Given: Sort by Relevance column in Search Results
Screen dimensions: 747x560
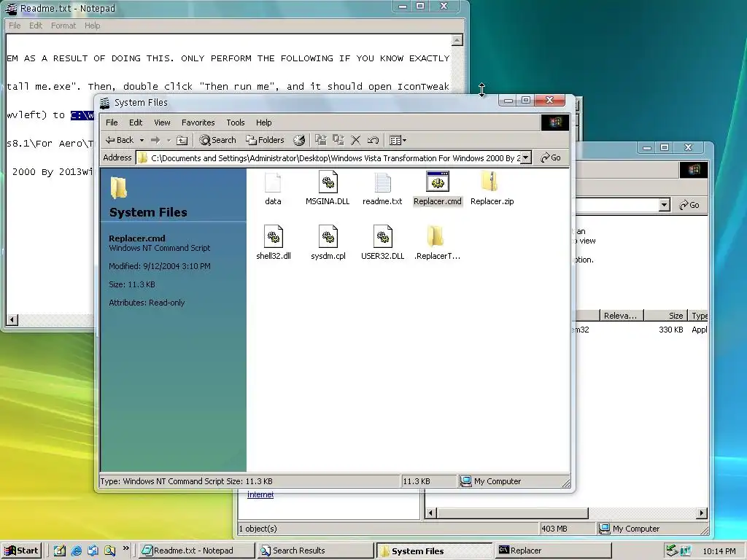Looking at the screenshot, I should (x=621, y=315).
